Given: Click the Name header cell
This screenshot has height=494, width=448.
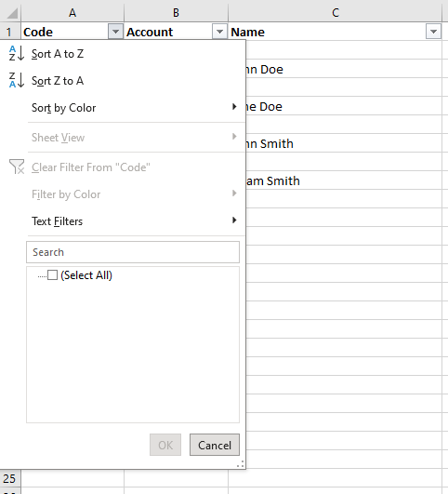Looking at the screenshot, I should pos(335,32).
